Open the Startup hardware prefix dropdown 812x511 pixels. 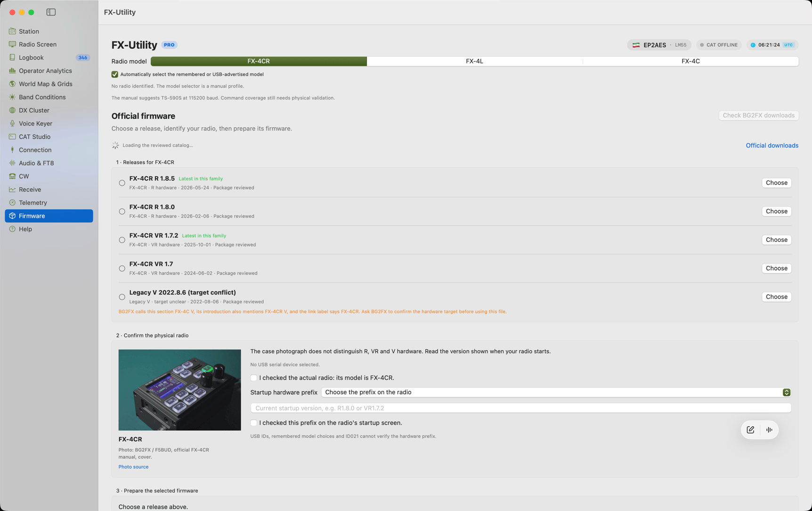pyautogui.click(x=556, y=392)
